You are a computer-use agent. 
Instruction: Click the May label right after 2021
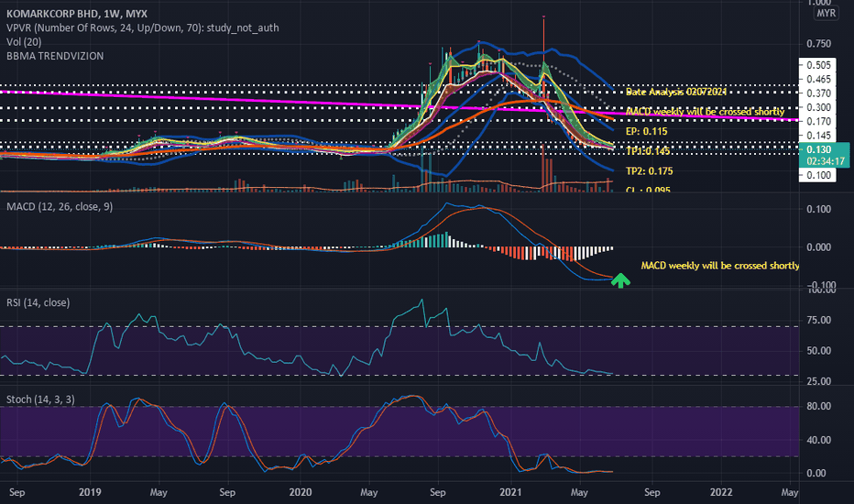579,493
